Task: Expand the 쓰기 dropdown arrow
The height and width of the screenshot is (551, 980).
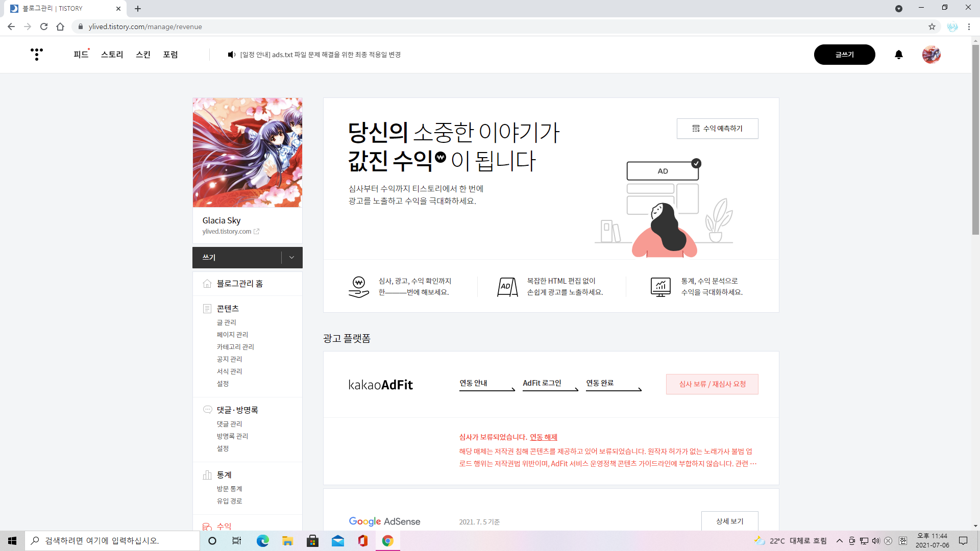Action: [291, 258]
